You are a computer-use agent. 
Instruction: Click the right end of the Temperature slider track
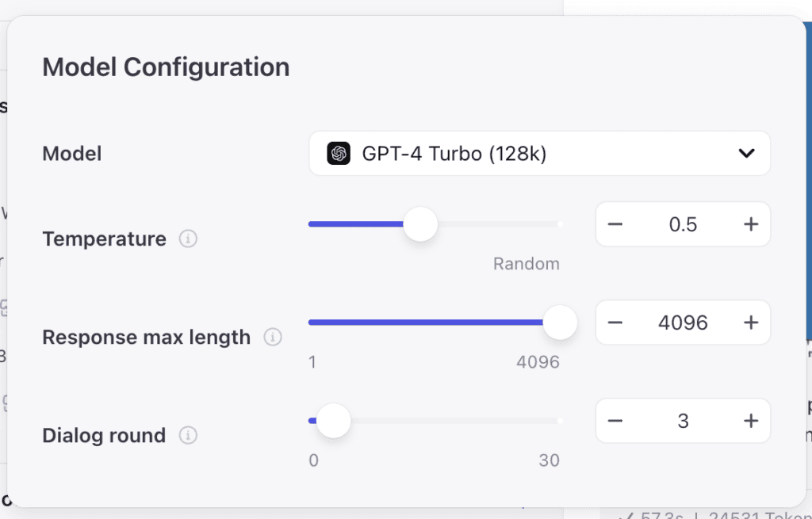click(x=558, y=224)
